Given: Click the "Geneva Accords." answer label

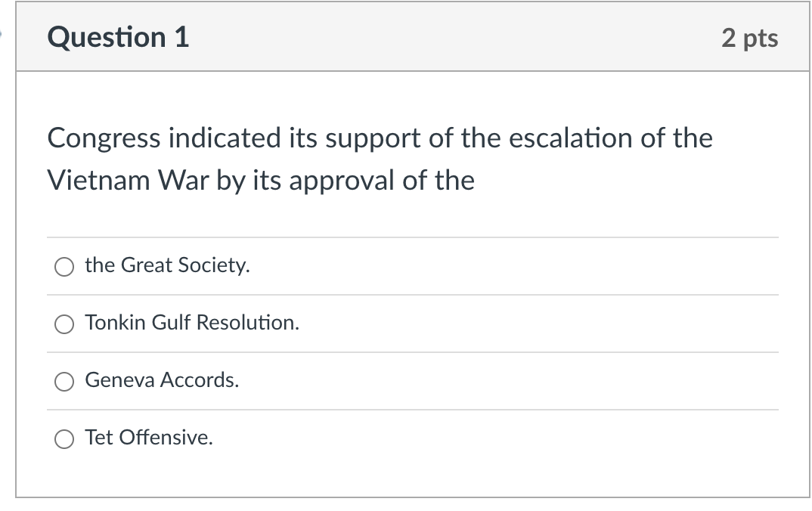Looking at the screenshot, I should coord(162,380).
